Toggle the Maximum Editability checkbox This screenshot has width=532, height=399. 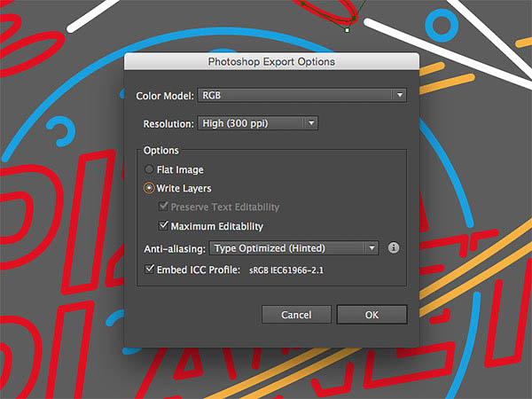(163, 225)
